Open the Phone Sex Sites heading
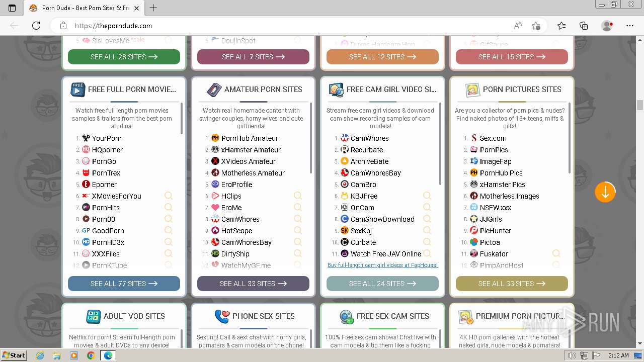Image resolution: width=644 pixels, height=362 pixels. pyautogui.click(x=264, y=316)
